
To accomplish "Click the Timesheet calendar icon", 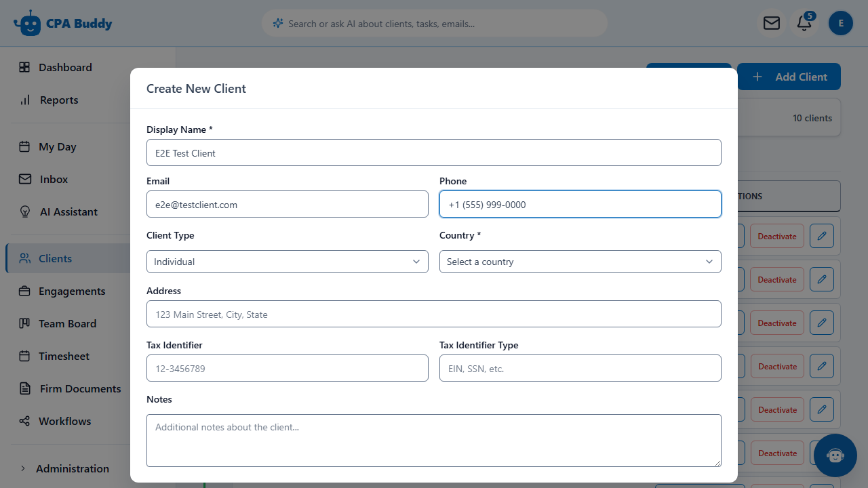I will pos(24,357).
